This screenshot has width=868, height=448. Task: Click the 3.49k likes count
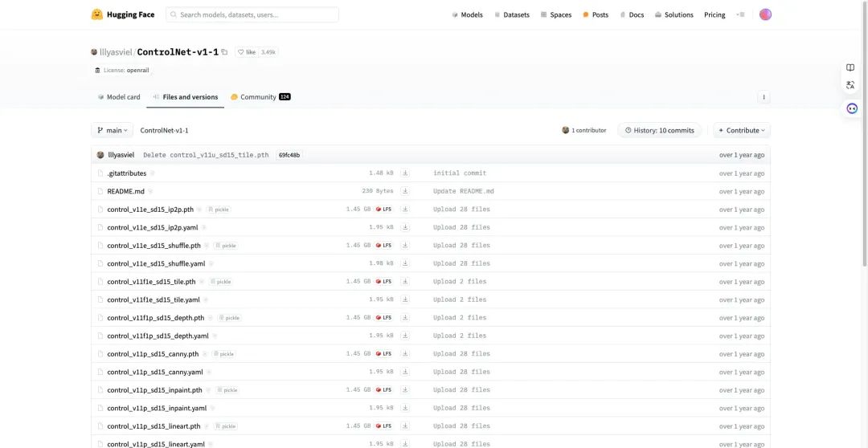click(x=268, y=52)
